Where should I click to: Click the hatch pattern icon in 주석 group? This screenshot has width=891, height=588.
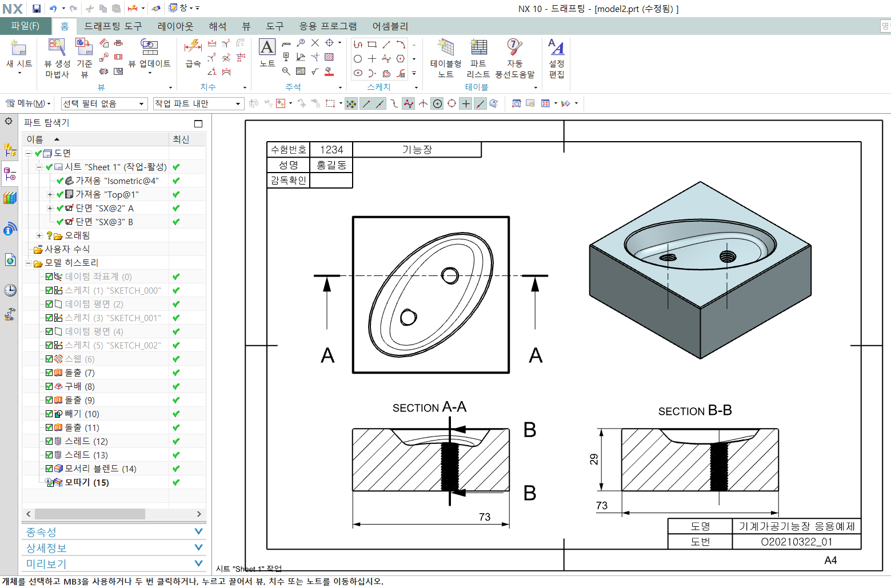click(x=329, y=57)
